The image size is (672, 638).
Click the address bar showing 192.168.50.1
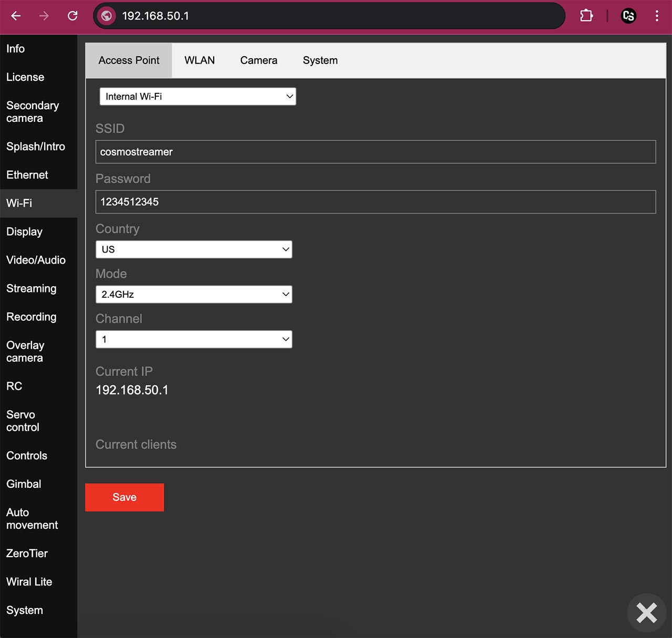[329, 16]
